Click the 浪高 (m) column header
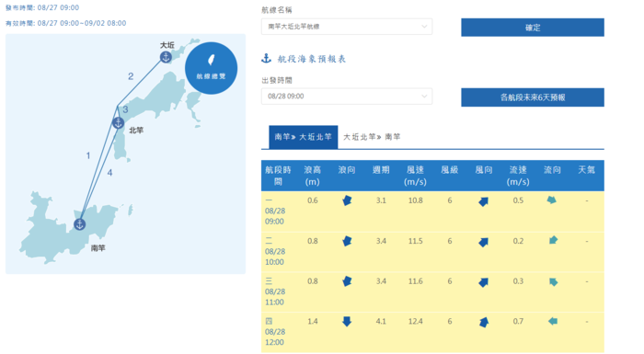644x354 pixels. tap(313, 176)
